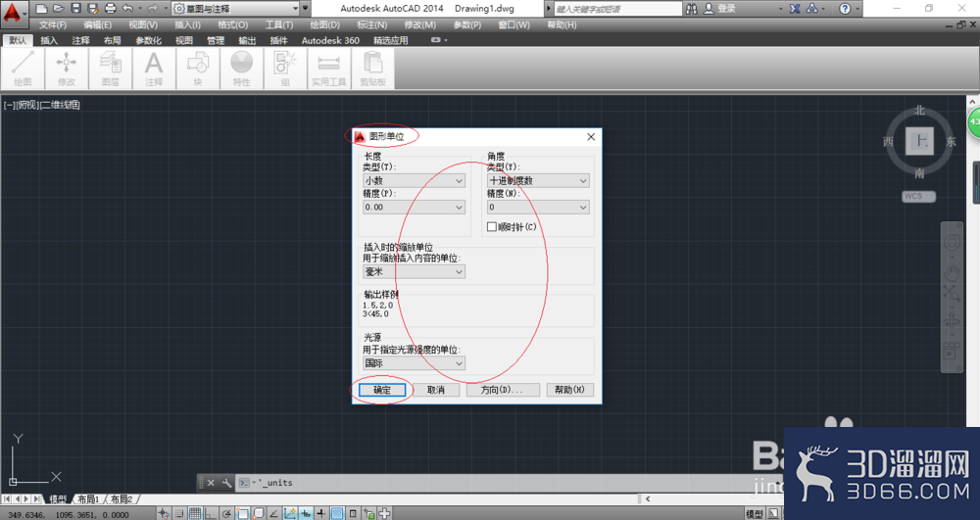The height and width of the screenshot is (520, 980).
Task: Toggle object snap in status bar
Action: pyautogui.click(x=242, y=514)
